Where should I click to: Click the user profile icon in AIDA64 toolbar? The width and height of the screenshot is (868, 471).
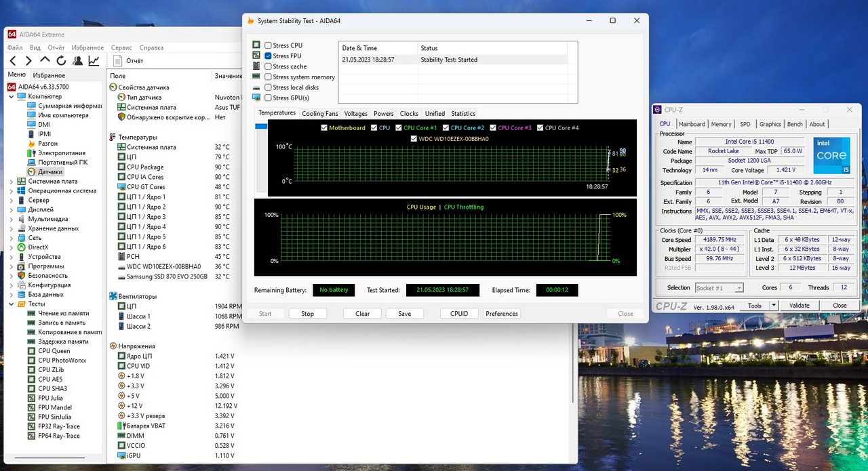[x=78, y=61]
